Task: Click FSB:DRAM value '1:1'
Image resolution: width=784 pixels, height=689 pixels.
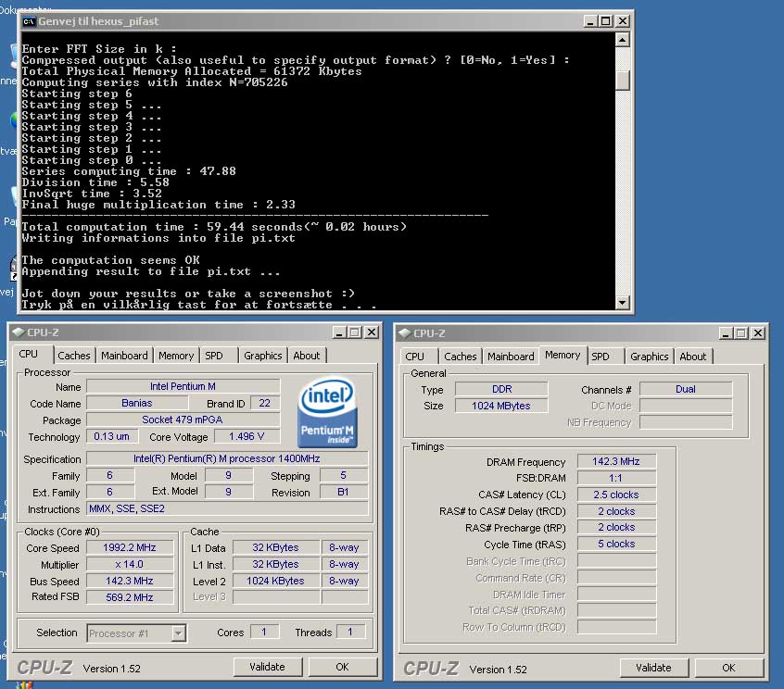Action: click(x=616, y=478)
